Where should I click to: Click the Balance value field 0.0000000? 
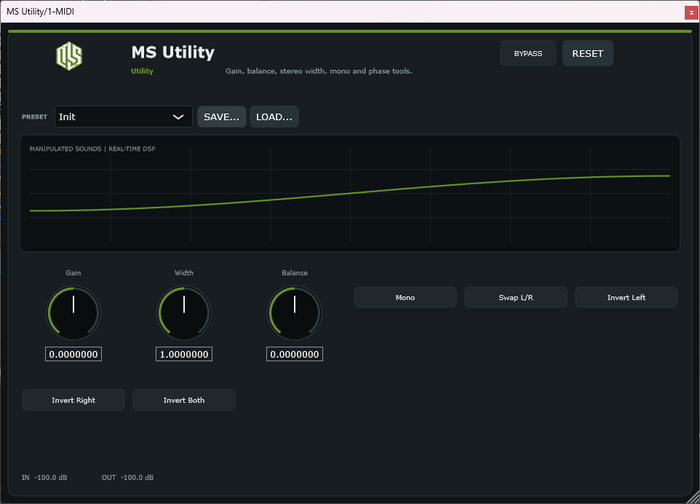click(x=295, y=354)
